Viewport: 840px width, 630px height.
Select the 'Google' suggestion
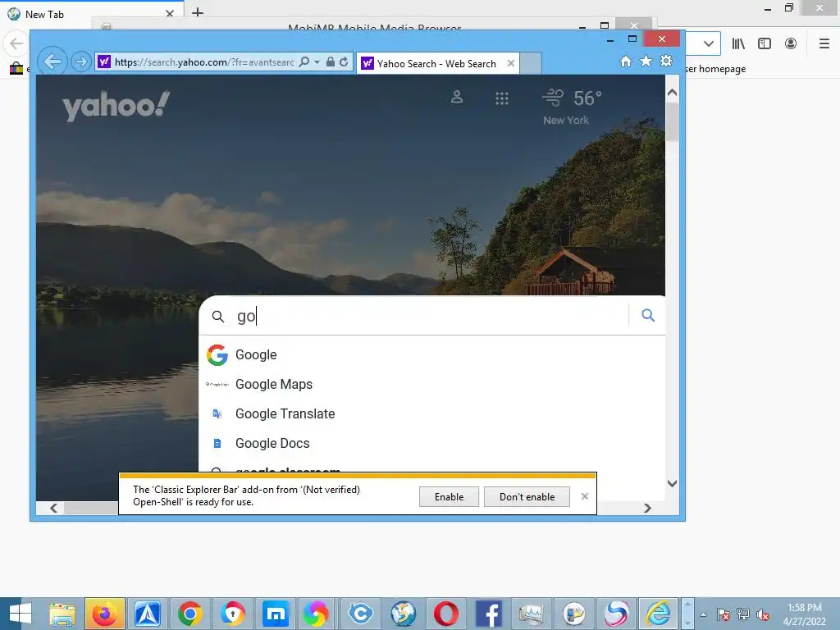(431, 354)
